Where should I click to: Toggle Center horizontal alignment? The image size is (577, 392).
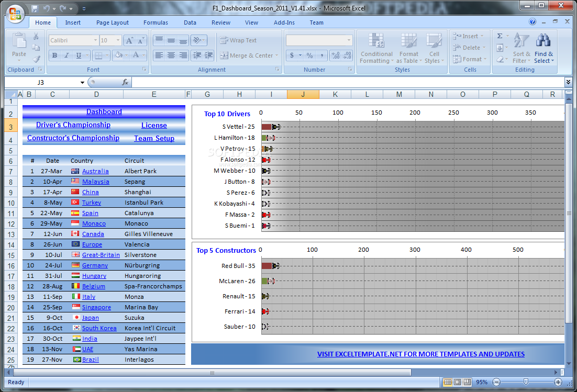[171, 55]
